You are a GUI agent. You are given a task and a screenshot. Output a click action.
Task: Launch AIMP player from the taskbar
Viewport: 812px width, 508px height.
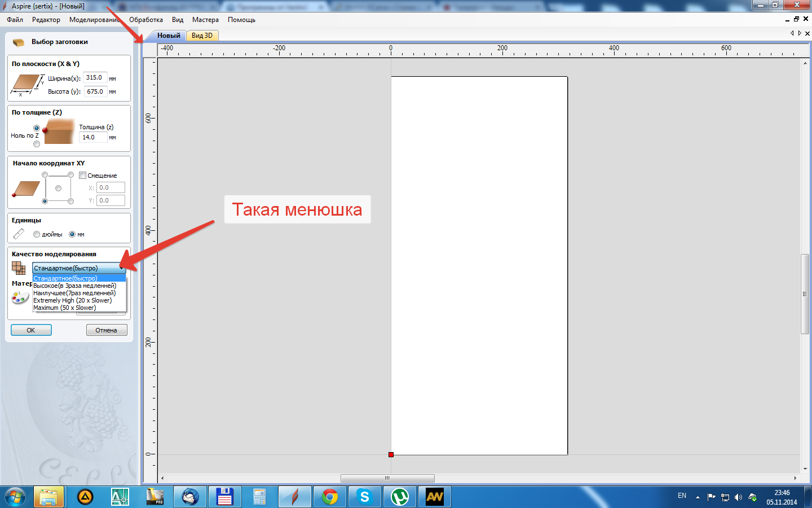(x=85, y=497)
